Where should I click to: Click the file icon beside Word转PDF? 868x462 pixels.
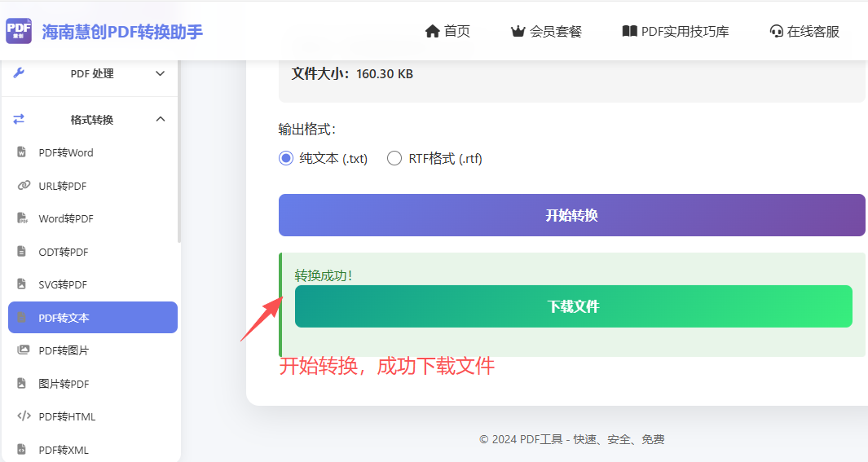[x=22, y=218]
